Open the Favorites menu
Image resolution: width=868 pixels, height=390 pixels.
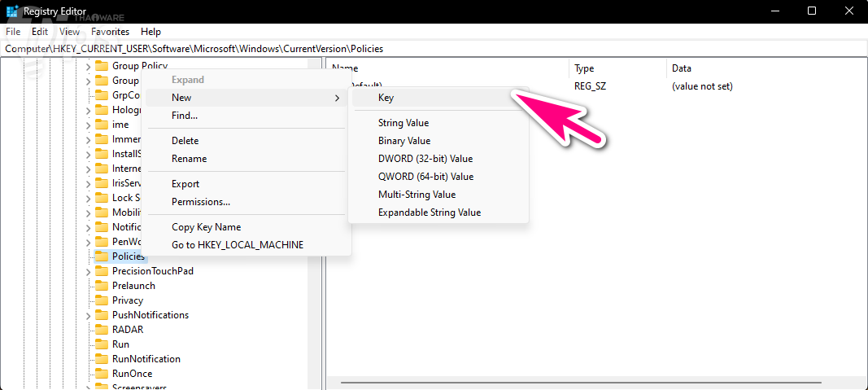click(110, 32)
